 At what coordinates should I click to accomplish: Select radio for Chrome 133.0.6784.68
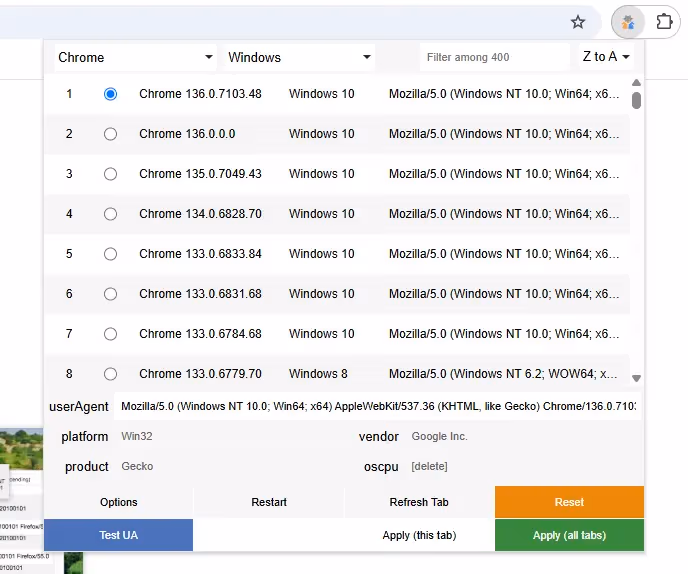[110, 334]
